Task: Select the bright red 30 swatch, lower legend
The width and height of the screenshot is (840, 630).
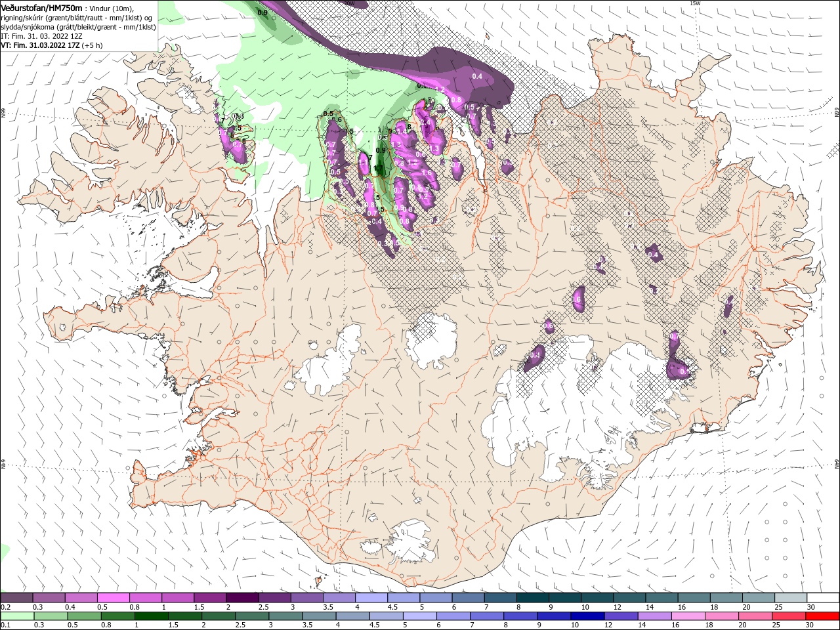Action: pos(822,616)
